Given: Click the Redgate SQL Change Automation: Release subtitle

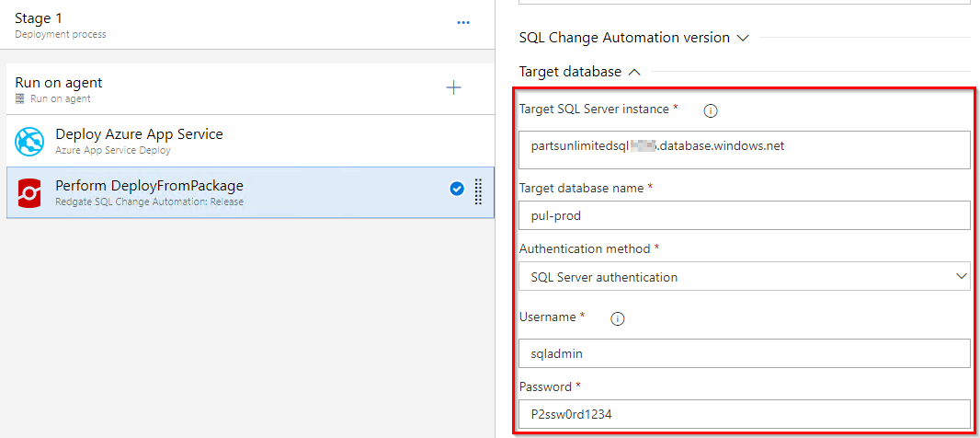Looking at the screenshot, I should (149, 202).
